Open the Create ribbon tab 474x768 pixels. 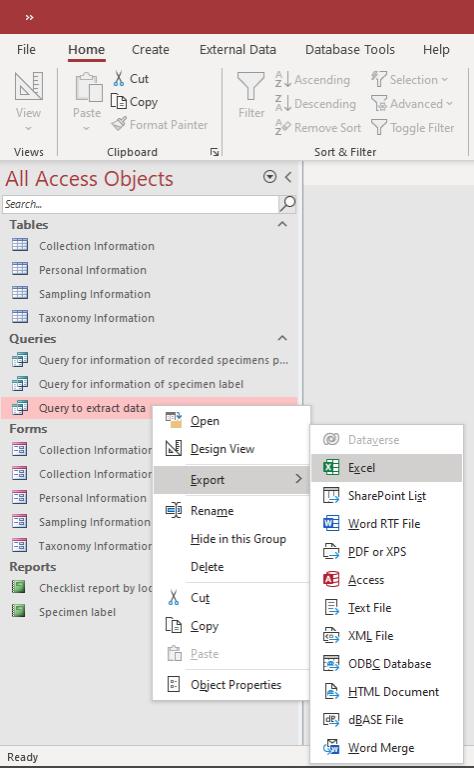[x=150, y=49]
